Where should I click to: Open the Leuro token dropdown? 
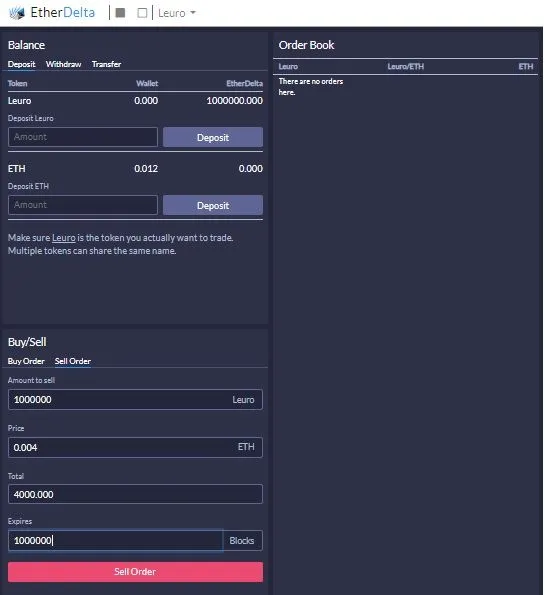177,13
